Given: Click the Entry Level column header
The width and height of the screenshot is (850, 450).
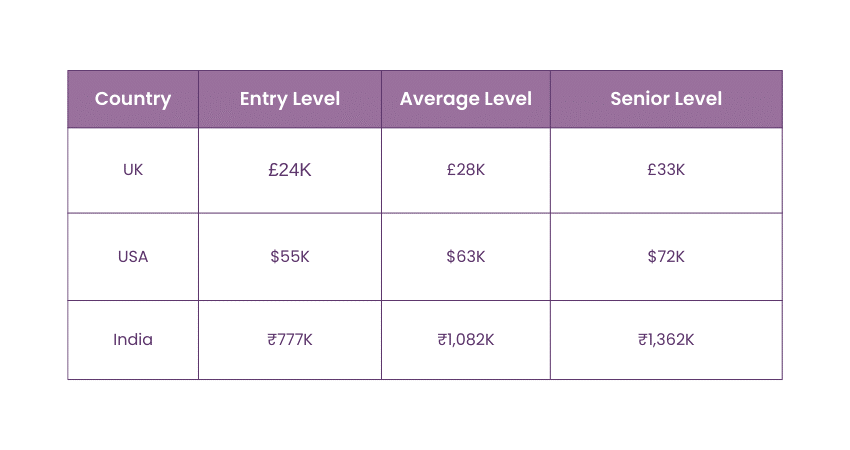Looking at the screenshot, I should click(x=290, y=99).
